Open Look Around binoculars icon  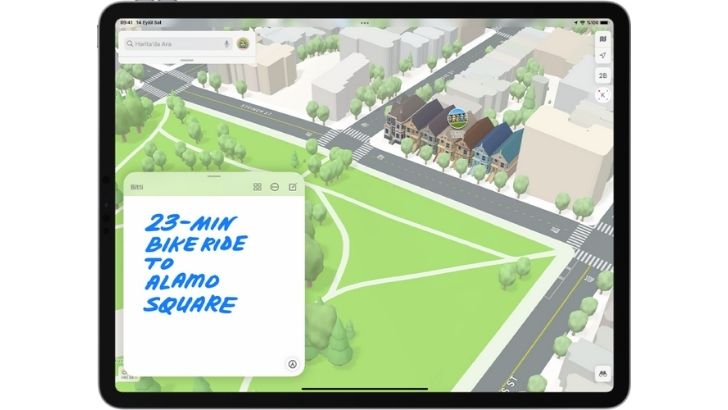(602, 372)
